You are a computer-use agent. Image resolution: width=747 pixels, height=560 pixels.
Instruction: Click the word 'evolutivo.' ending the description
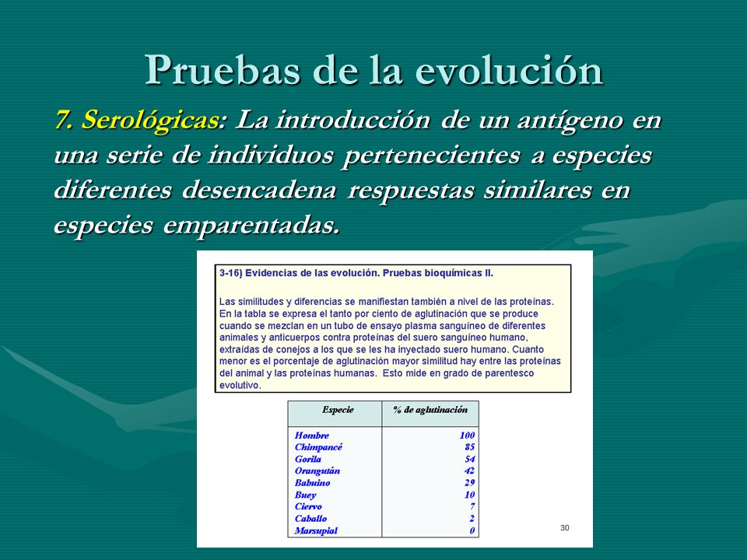click(240, 385)
